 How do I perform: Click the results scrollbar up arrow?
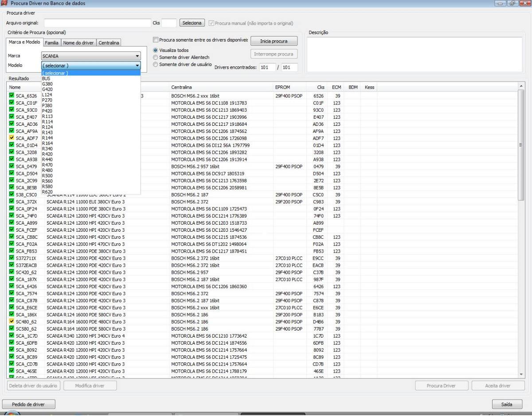coord(521,86)
